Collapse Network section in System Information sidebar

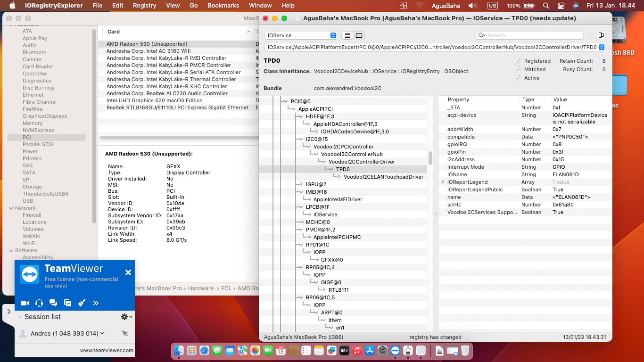click(11, 208)
